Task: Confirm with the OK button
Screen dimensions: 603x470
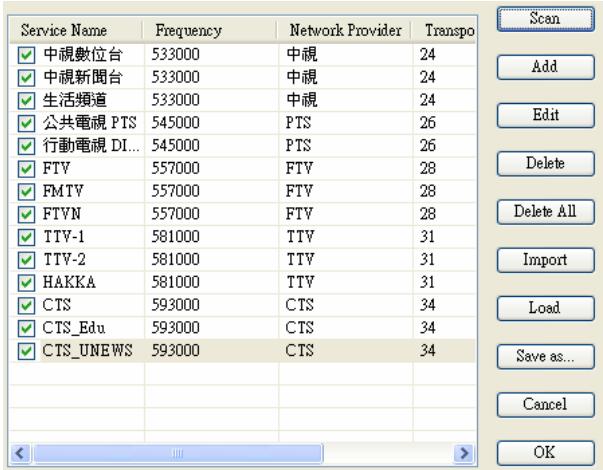Action: tap(545, 453)
